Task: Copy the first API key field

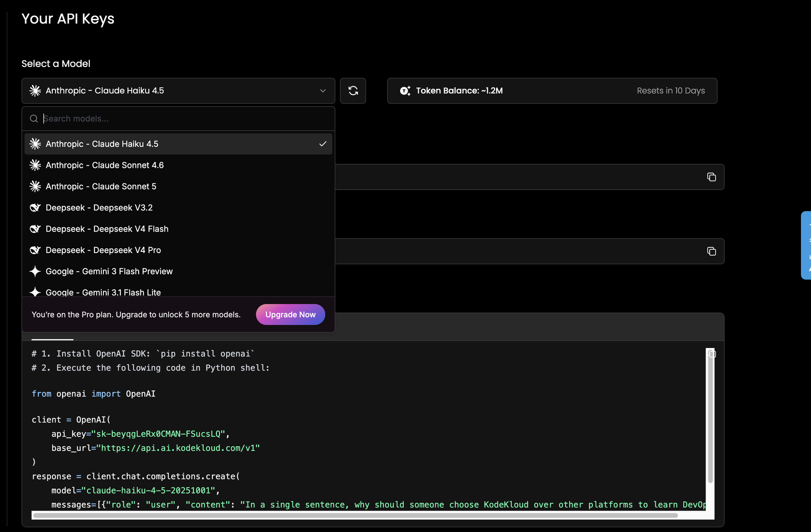Action: 711,177
